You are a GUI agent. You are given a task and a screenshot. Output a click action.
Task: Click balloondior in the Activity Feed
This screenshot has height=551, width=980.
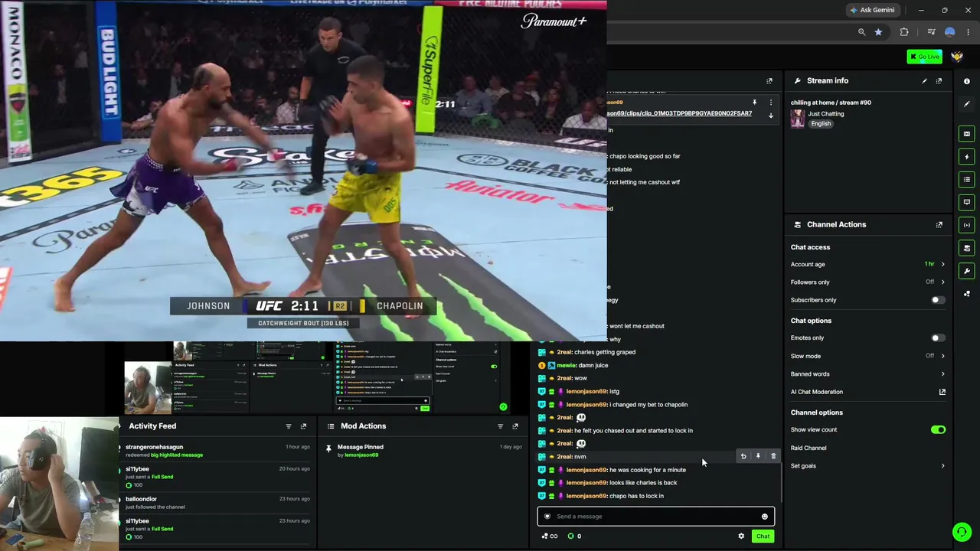coord(141,499)
